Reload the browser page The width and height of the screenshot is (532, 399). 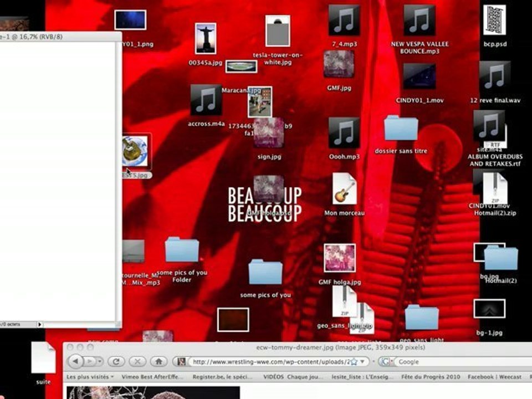[x=116, y=362]
